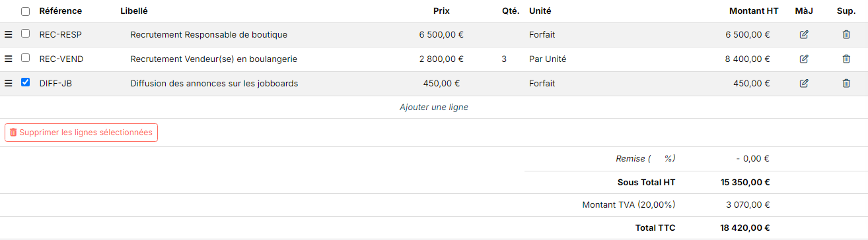
Task: Click Ajouter une ligne link
Action: point(434,107)
